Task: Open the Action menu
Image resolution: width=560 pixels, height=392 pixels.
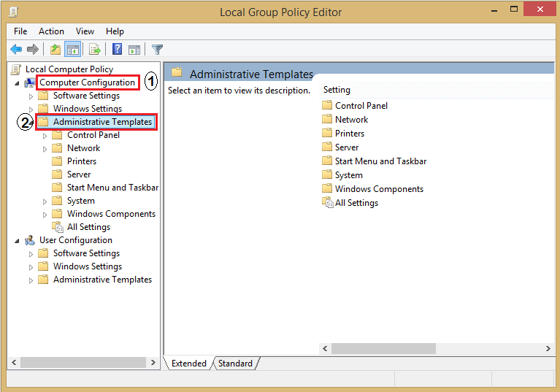Action: click(51, 31)
